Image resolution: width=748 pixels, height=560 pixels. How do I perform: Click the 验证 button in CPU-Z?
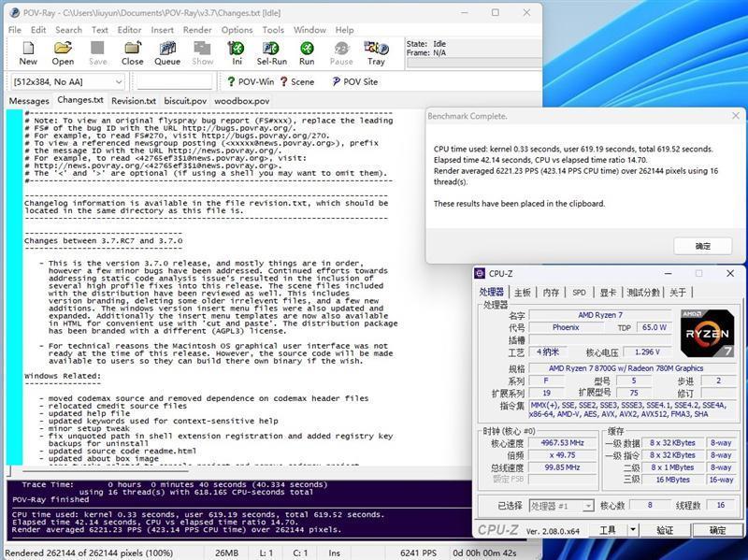coord(666,529)
